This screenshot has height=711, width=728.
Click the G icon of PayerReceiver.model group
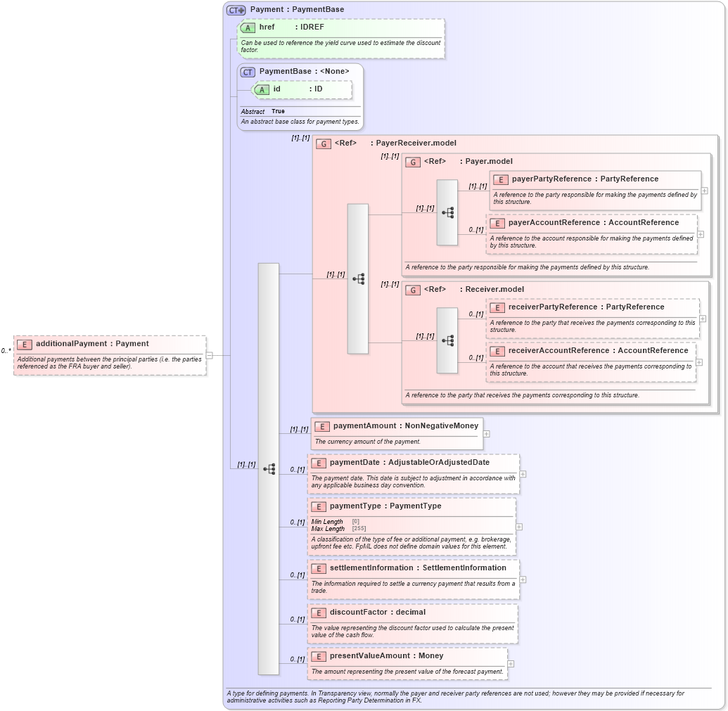click(x=324, y=143)
